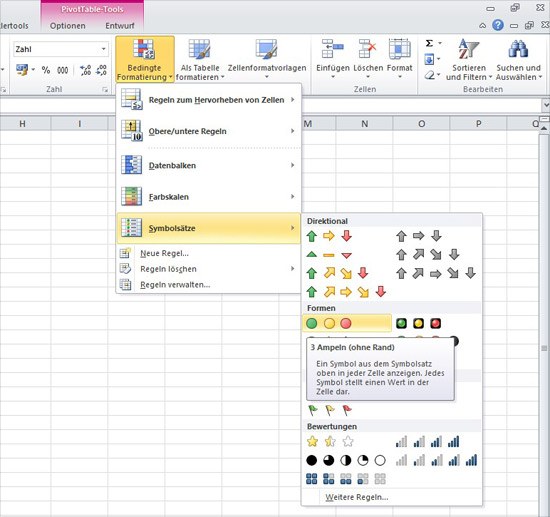Open Datenbalken submenu

click(208, 165)
